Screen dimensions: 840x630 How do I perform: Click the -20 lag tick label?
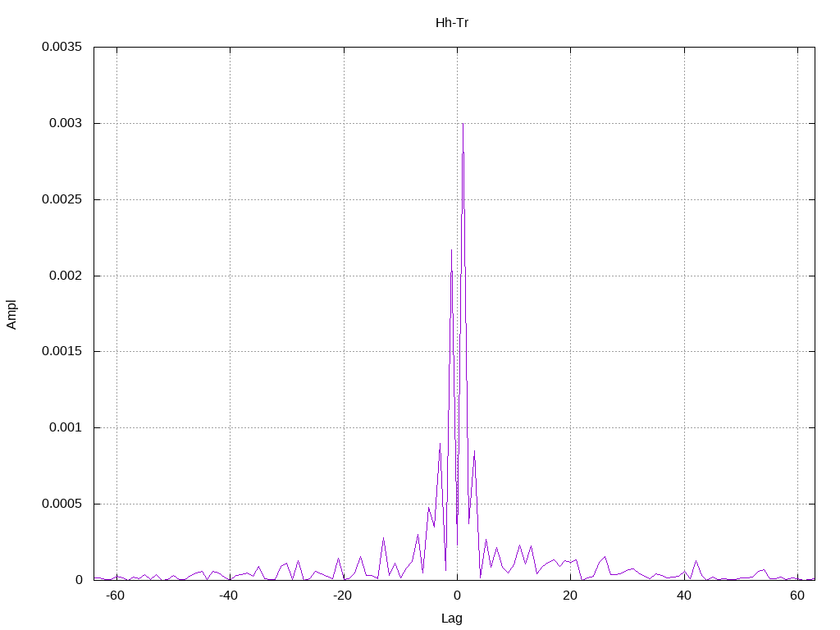pos(342,596)
